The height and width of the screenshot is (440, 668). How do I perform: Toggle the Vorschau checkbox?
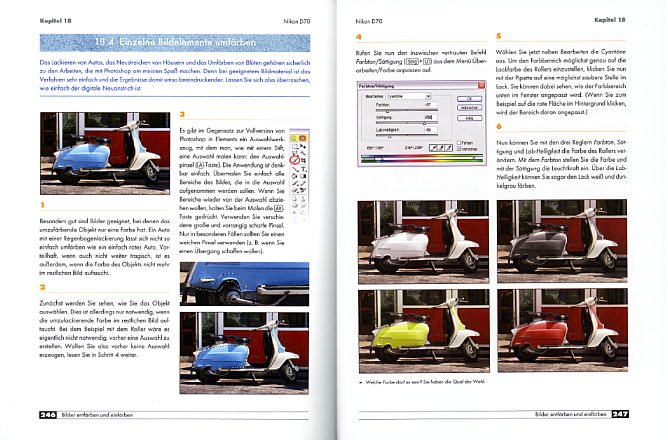(459, 149)
